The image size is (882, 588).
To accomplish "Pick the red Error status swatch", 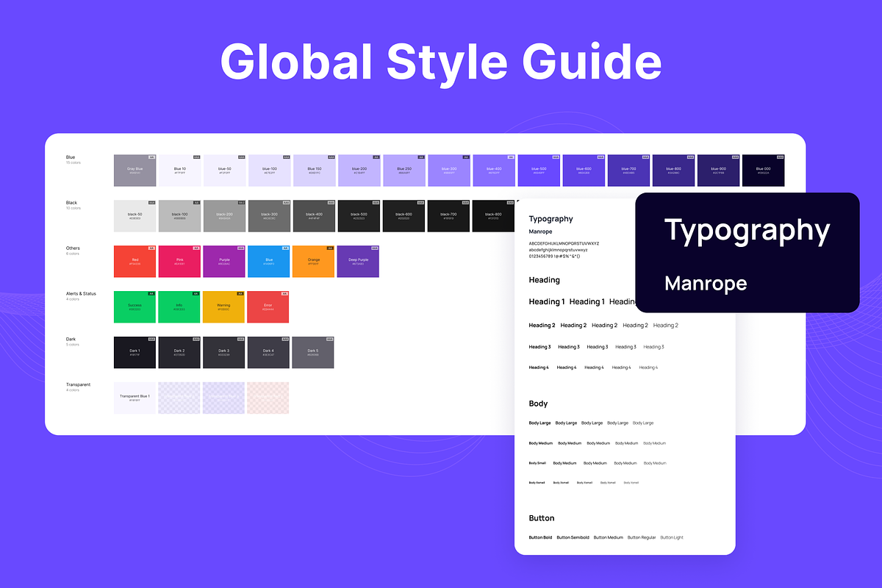I will pos(268,307).
